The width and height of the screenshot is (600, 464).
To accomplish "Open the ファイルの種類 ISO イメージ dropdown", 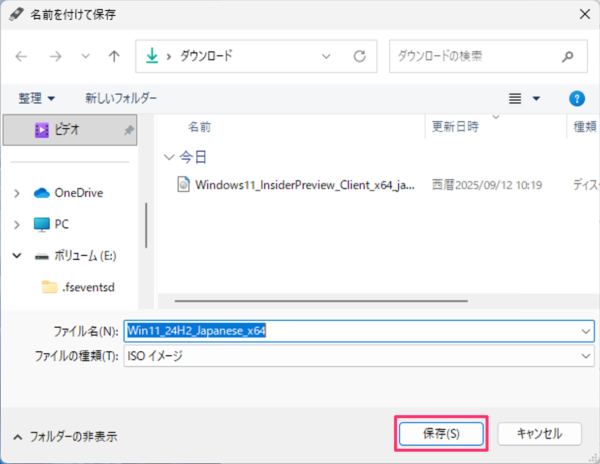I will tap(359, 356).
